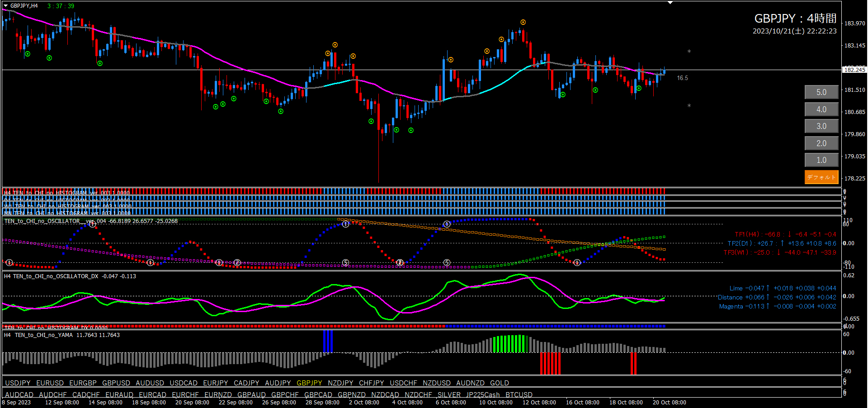Select the 4.0 scale button

click(x=821, y=109)
